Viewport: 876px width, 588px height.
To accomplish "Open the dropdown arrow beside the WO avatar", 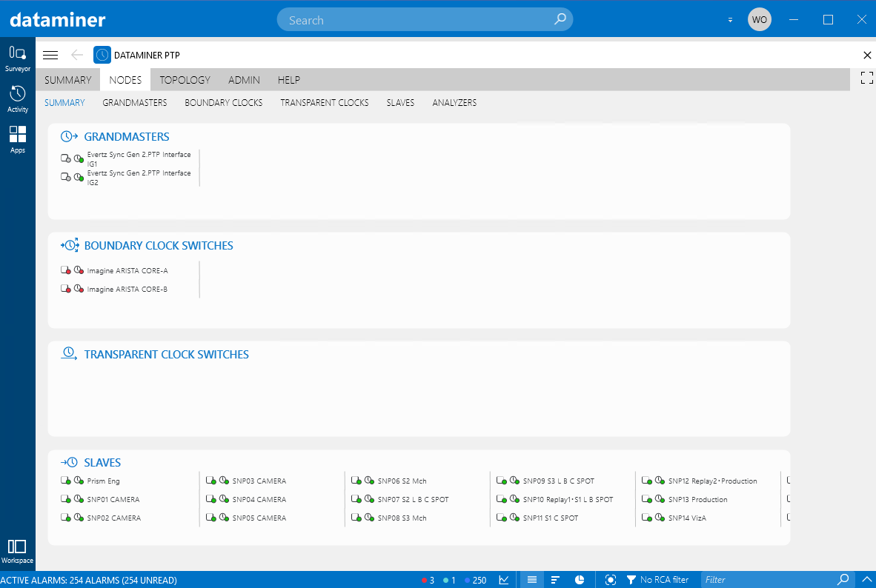I will 730,20.
